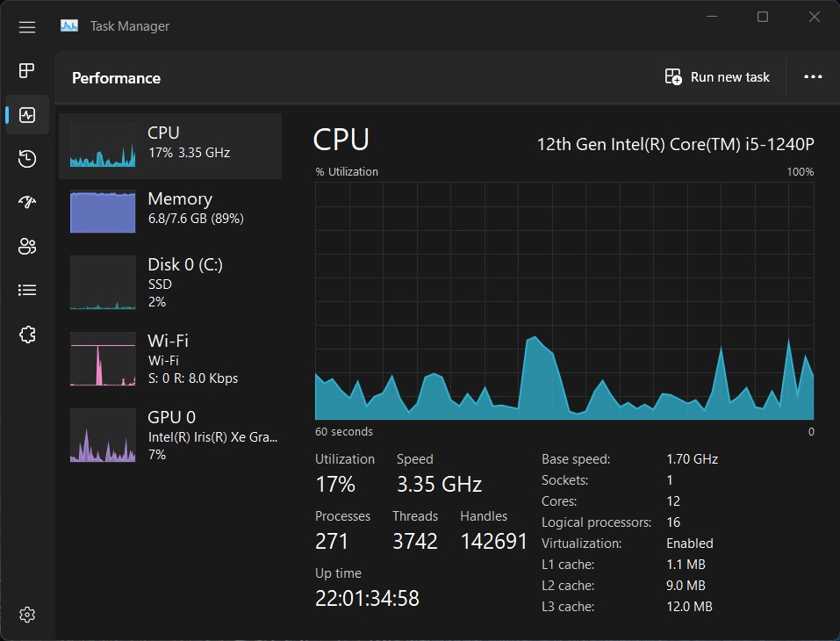Click the Run new task button
Image resolution: width=840 pixels, height=641 pixels.
(717, 77)
